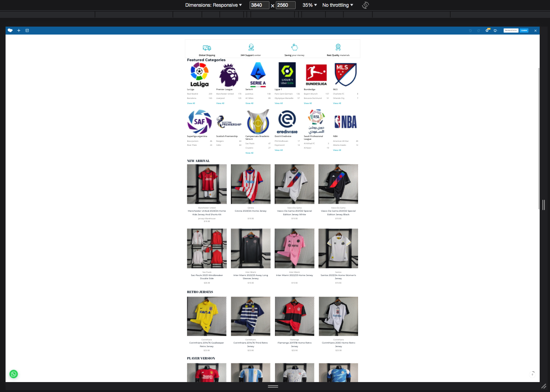
Task: Open Vasco Da Gama Black jersey thumbnail
Action: 338,184
